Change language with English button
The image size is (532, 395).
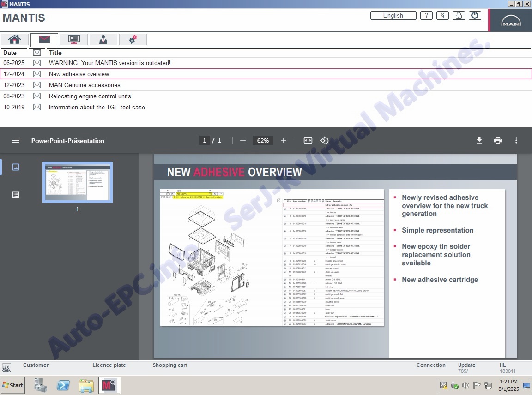pos(393,16)
